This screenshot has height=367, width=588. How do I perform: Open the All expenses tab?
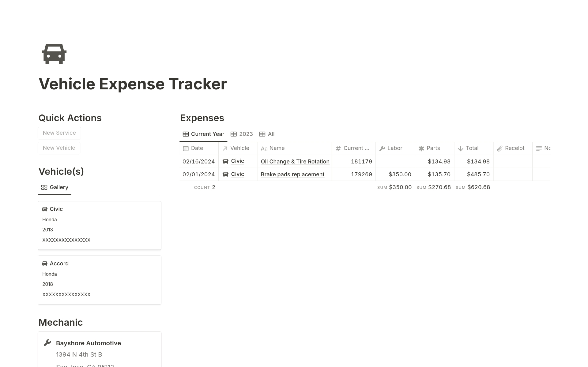coord(267,134)
